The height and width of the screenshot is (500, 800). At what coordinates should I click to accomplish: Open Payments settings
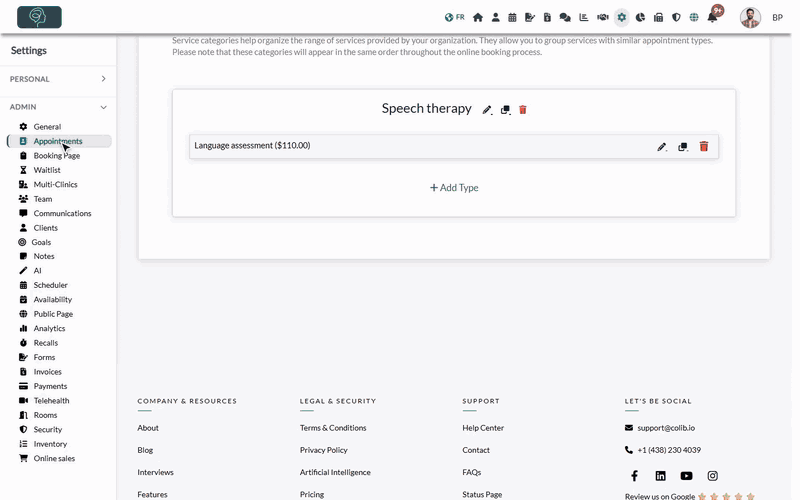[50, 386]
